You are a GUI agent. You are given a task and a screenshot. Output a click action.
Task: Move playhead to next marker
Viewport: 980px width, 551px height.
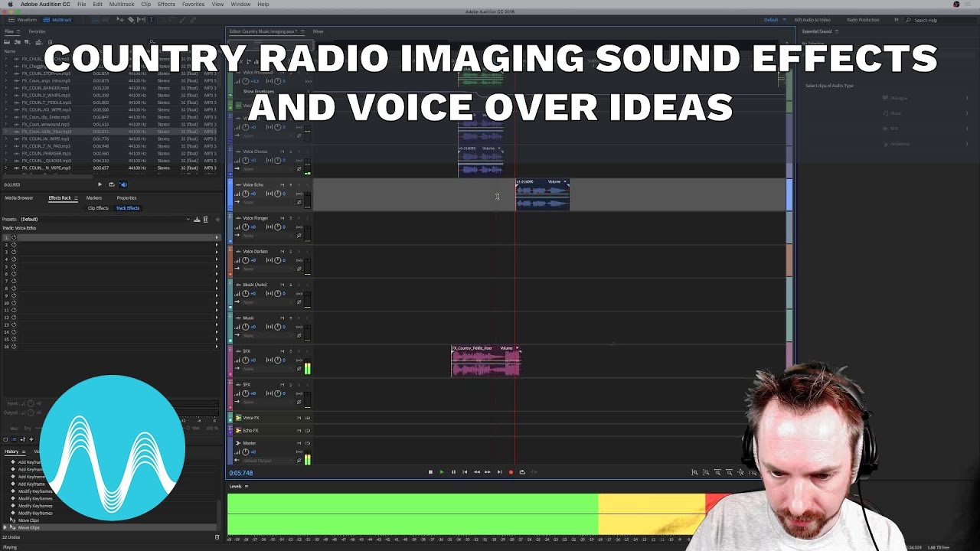[499, 472]
